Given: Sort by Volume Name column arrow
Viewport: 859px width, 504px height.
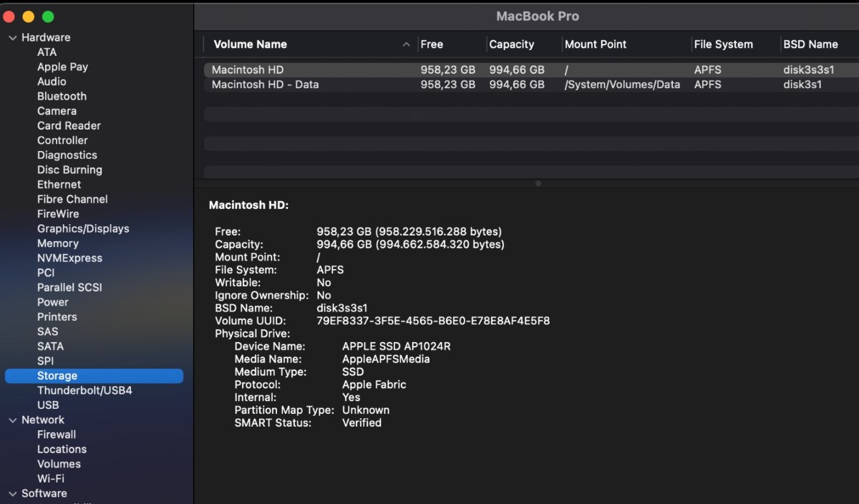Looking at the screenshot, I should coord(406,44).
